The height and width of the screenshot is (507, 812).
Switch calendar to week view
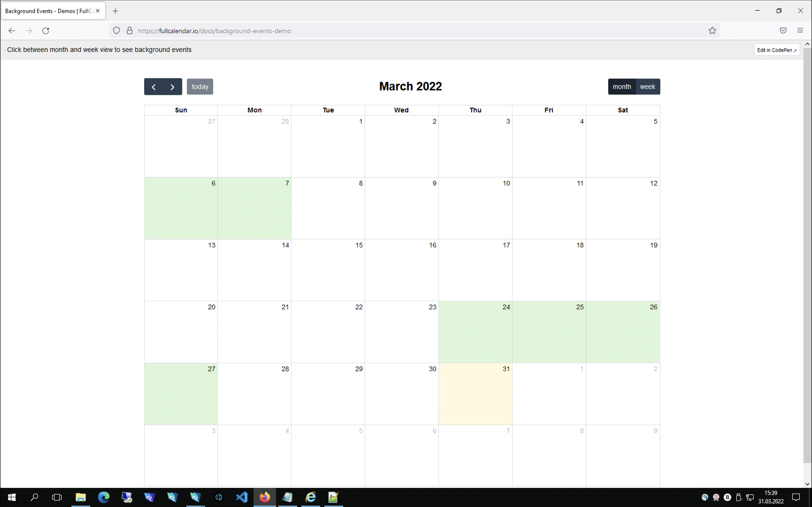coord(647,87)
